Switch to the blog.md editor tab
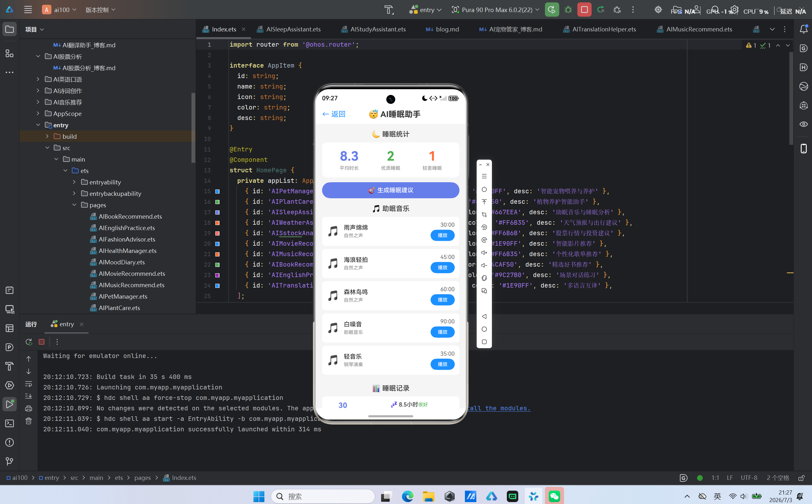This screenshot has height=504, width=812. (x=442, y=29)
